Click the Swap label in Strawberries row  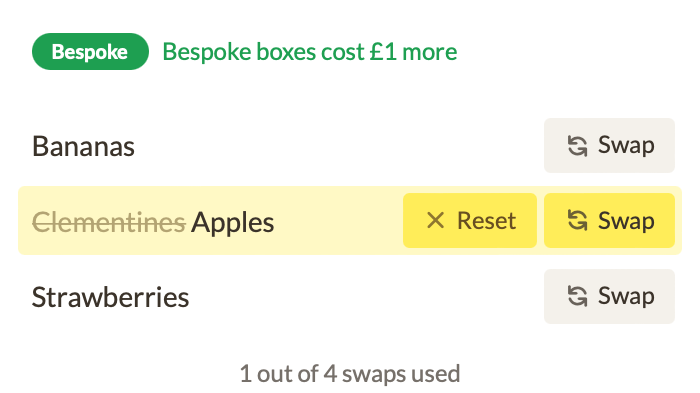(626, 296)
